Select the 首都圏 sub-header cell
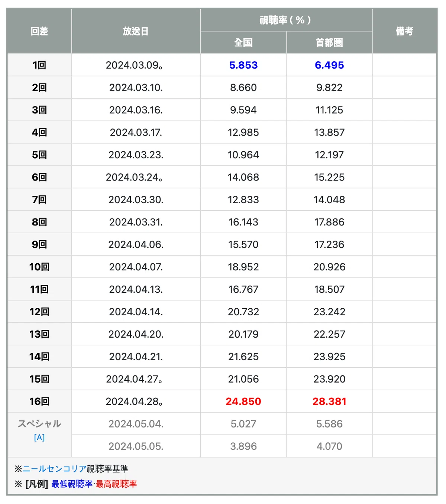 (x=329, y=43)
